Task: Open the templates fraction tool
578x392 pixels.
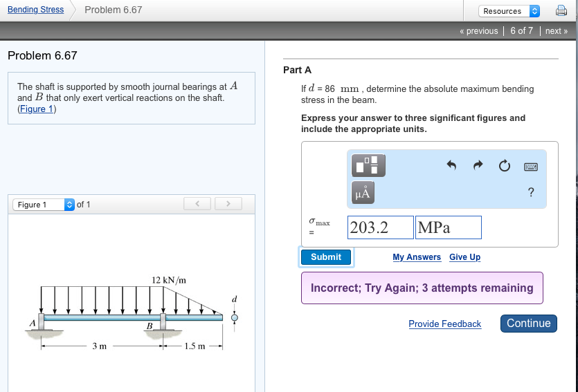Action: 368,165
